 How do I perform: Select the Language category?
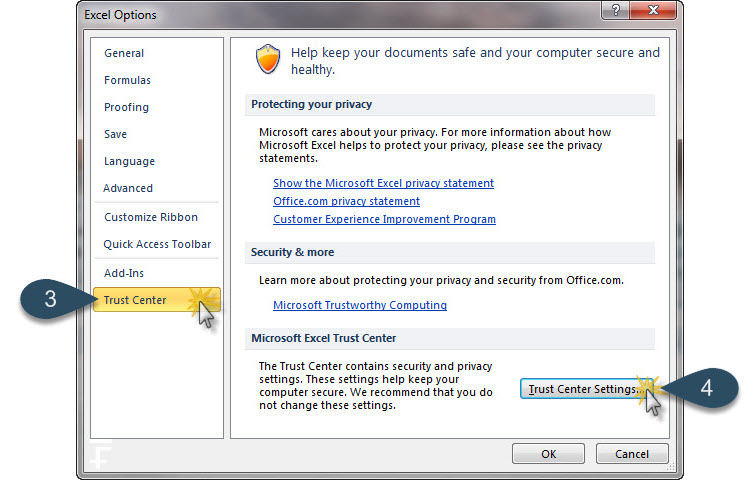[x=129, y=161]
